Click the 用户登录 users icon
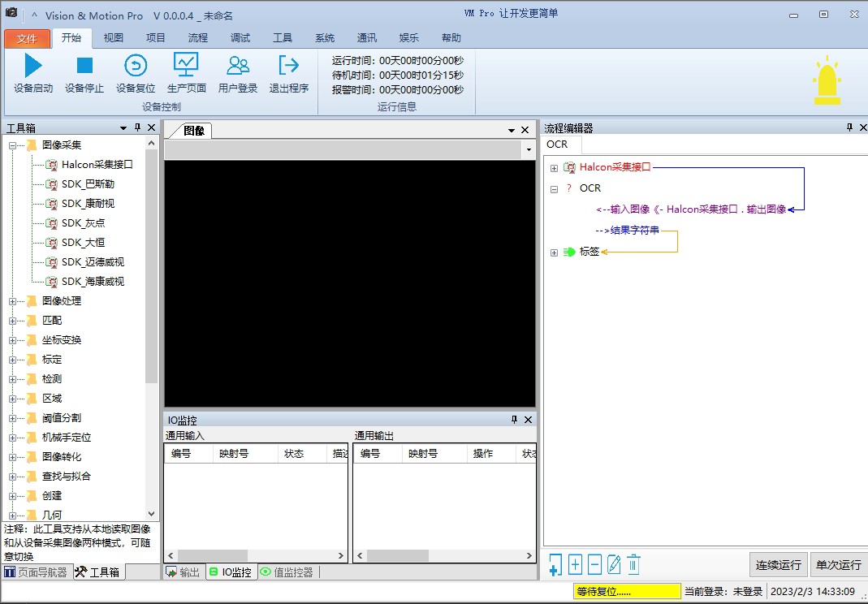The width and height of the screenshot is (868, 604). 238,65
